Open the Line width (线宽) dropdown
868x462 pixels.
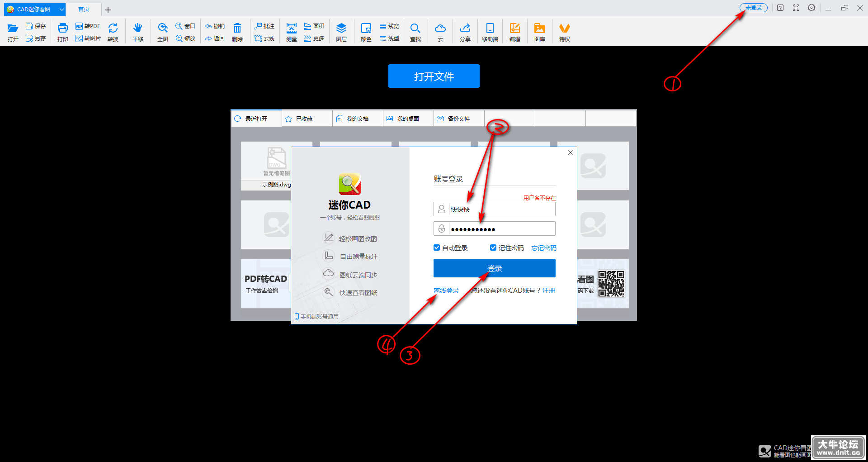[389, 26]
